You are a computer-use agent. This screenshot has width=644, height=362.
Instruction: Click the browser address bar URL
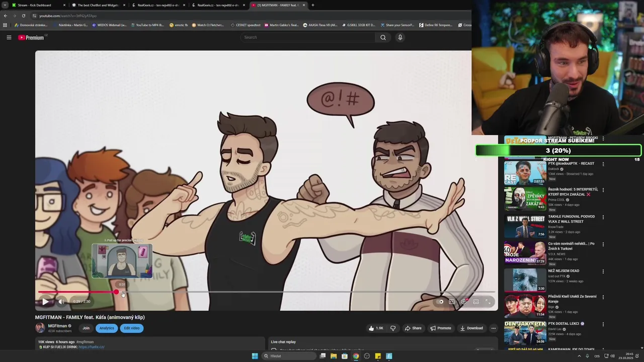pyautogui.click(x=68, y=16)
